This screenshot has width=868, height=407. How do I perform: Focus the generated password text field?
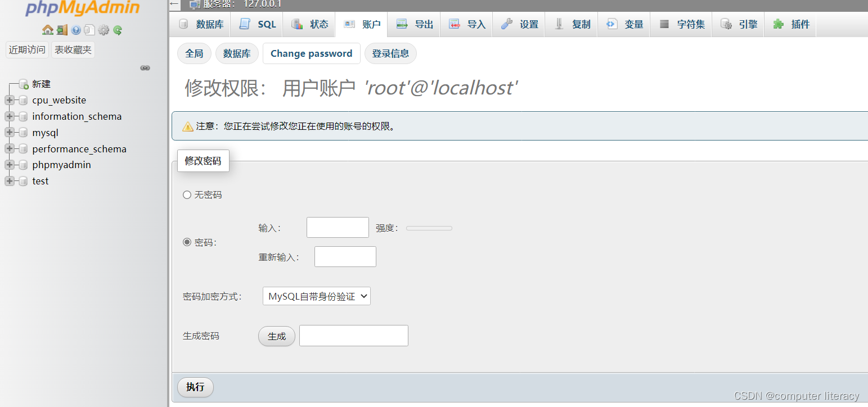click(x=354, y=336)
